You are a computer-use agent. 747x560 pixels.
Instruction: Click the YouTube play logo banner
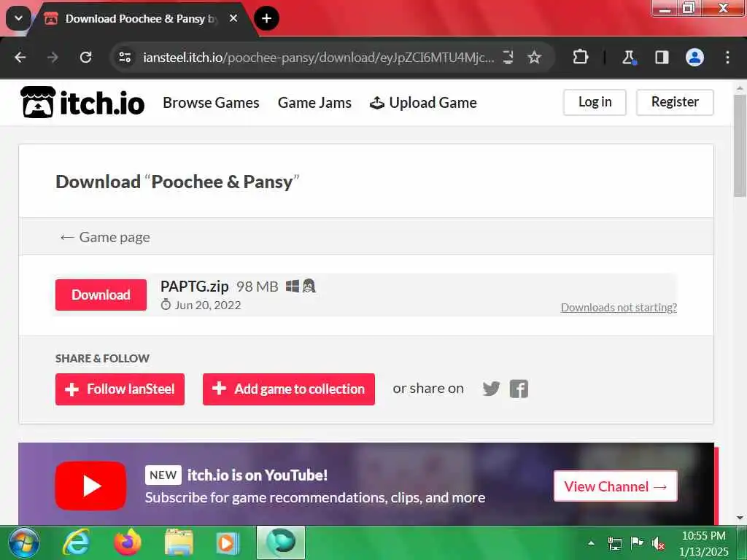coord(91,486)
